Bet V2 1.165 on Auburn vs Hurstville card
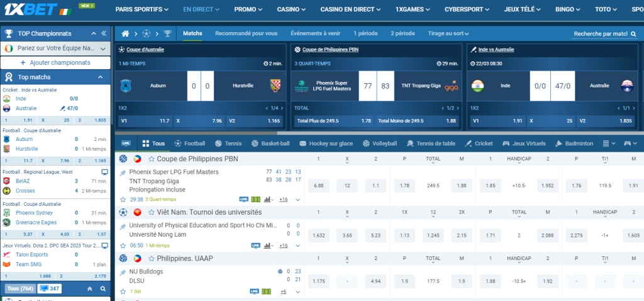 pos(255,121)
